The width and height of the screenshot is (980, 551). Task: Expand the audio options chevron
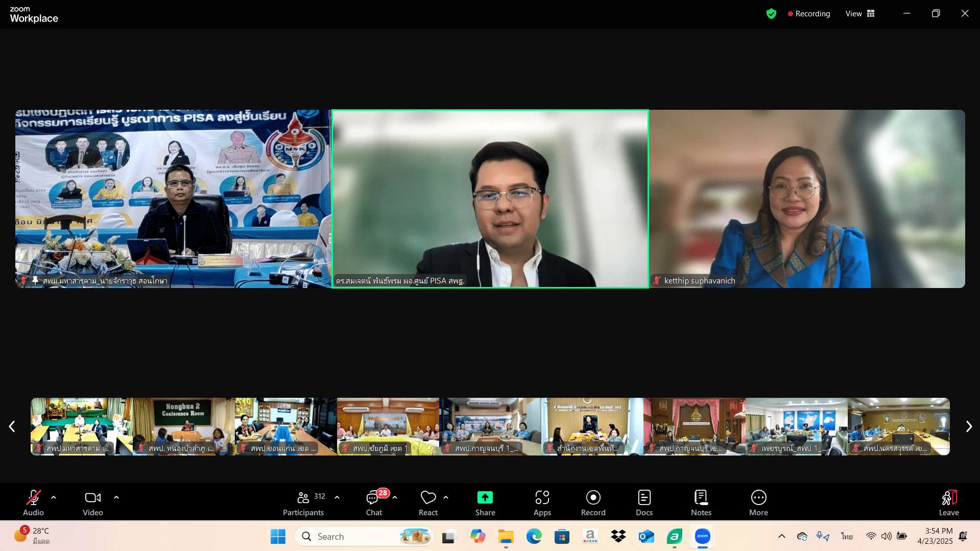tap(54, 497)
